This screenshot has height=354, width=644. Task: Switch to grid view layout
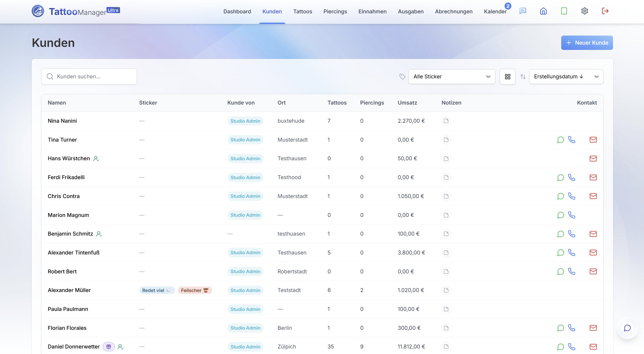pos(507,77)
